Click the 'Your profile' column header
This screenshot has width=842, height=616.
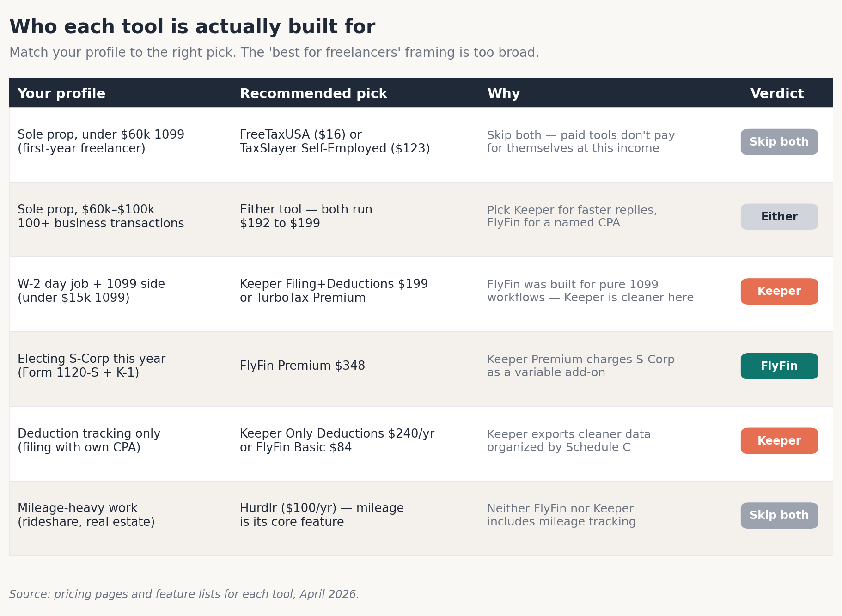(61, 93)
